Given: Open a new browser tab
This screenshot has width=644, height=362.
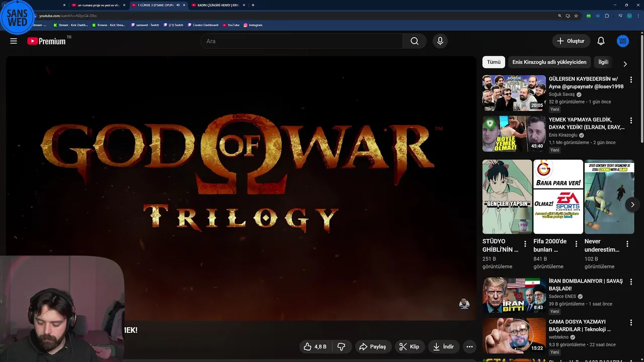Looking at the screenshot, I should (x=253, y=5).
